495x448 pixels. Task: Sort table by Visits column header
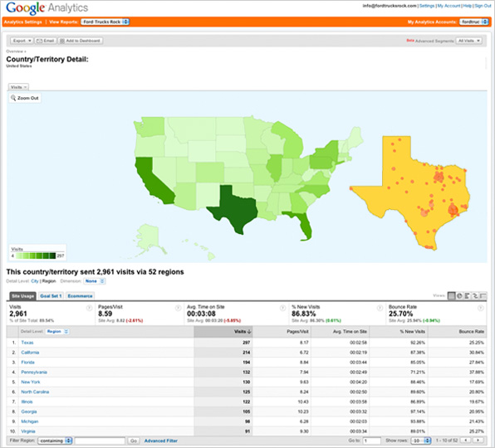(223, 331)
